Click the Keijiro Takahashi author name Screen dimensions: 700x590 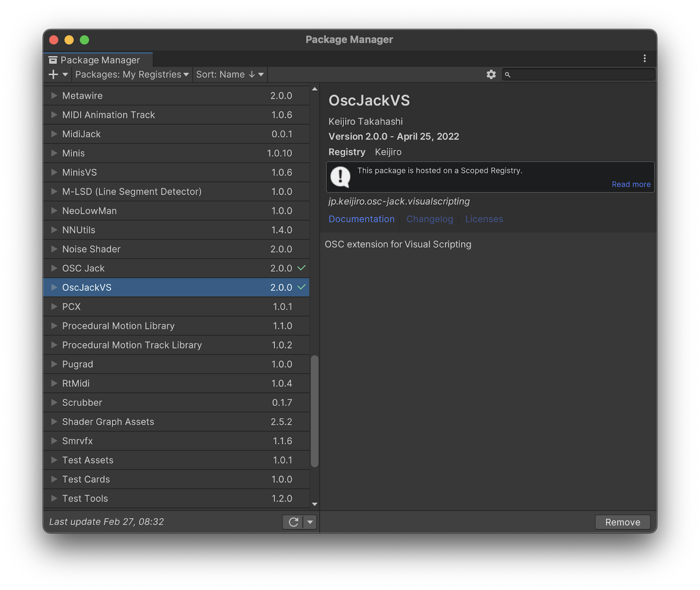pos(366,122)
